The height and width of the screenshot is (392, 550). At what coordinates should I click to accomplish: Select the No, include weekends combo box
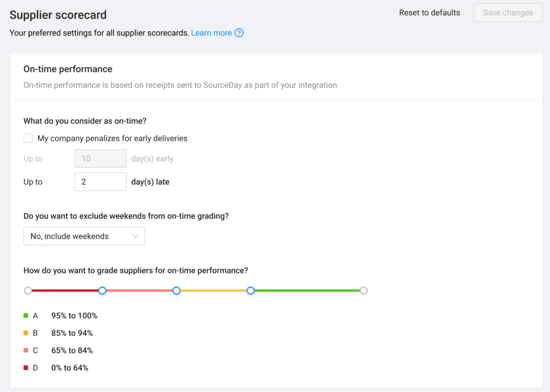84,236
